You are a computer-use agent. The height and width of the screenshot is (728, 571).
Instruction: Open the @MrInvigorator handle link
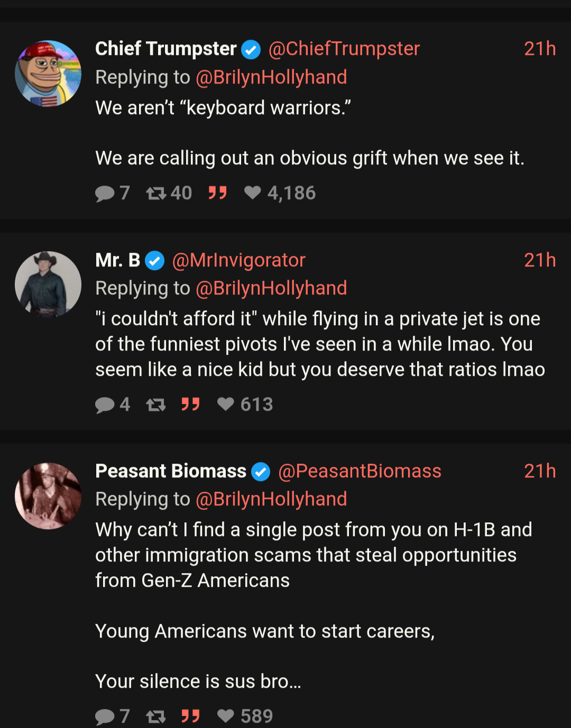(239, 260)
